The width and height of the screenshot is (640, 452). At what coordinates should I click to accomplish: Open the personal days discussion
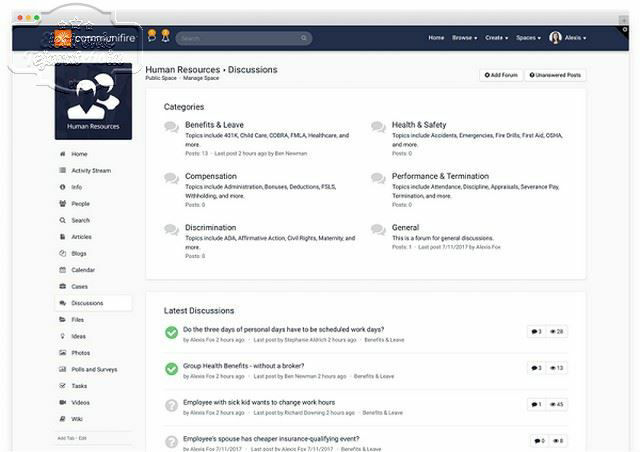pos(283,329)
